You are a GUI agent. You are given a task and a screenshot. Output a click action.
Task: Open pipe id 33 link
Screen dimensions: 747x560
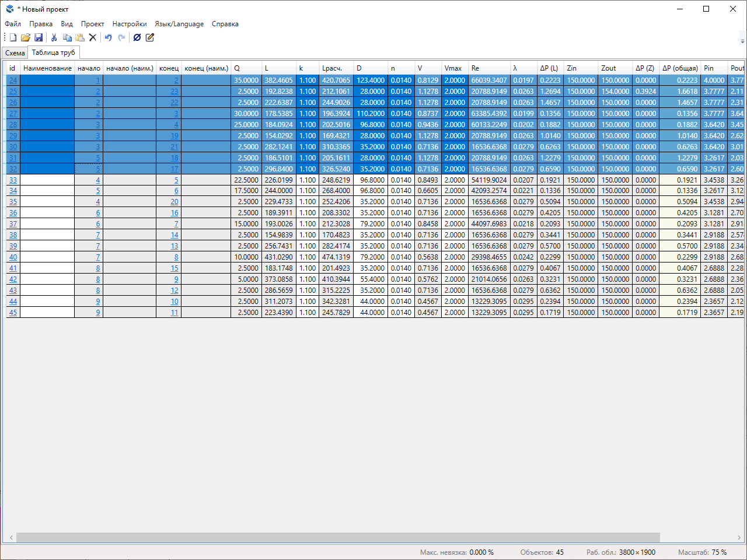(13, 180)
